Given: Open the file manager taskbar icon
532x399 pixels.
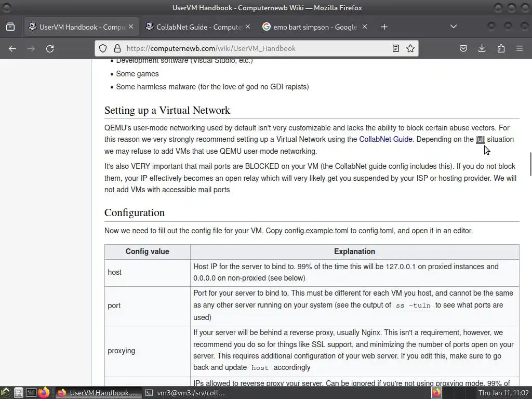Looking at the screenshot, I should 18,393.
